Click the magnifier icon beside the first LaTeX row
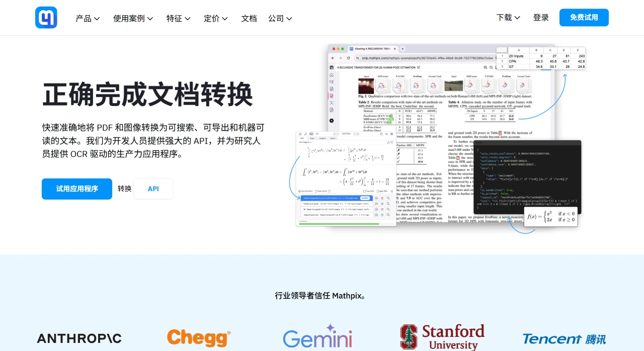 pyautogui.click(x=388, y=198)
